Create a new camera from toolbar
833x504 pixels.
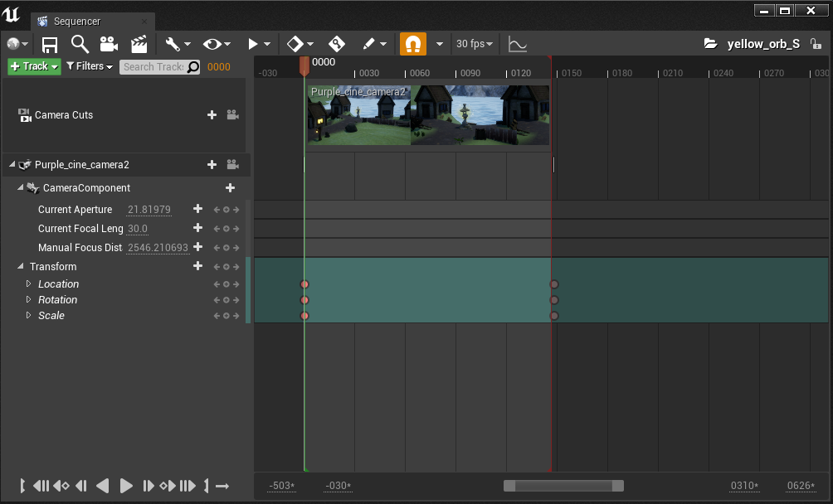(x=109, y=44)
